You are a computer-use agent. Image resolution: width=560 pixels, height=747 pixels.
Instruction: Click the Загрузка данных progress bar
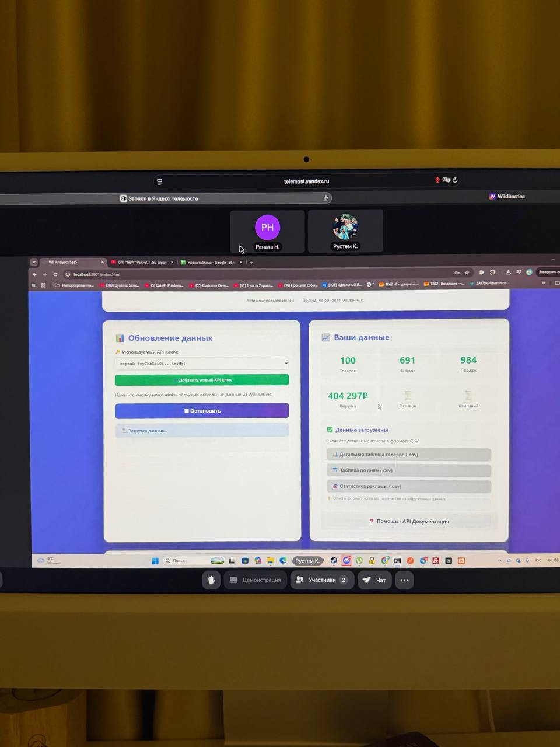202,431
